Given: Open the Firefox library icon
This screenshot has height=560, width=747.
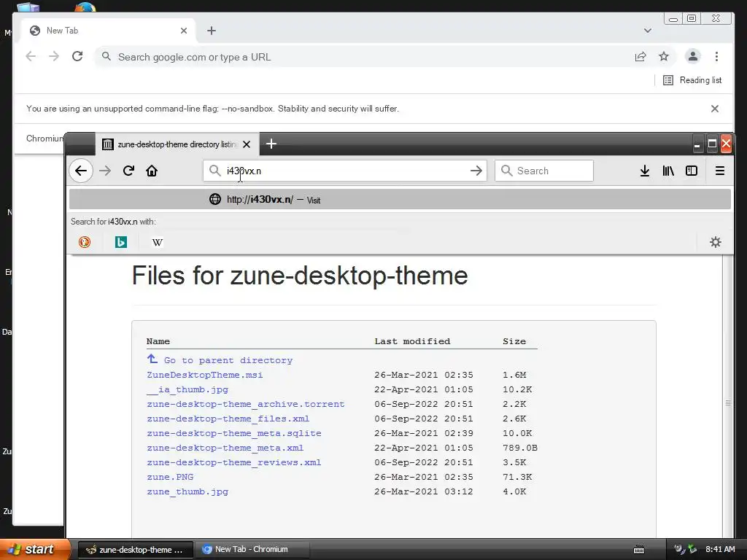Looking at the screenshot, I should 668,171.
